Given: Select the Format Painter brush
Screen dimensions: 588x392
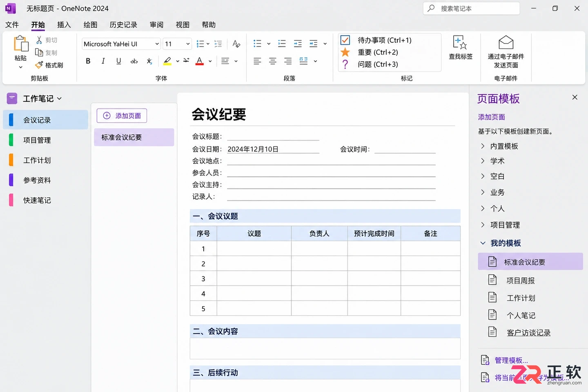Looking at the screenshot, I should tap(39, 65).
